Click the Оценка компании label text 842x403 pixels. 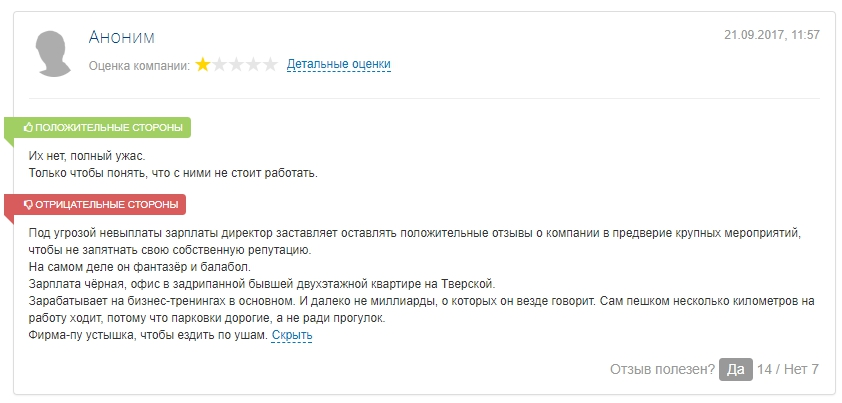[x=140, y=66]
